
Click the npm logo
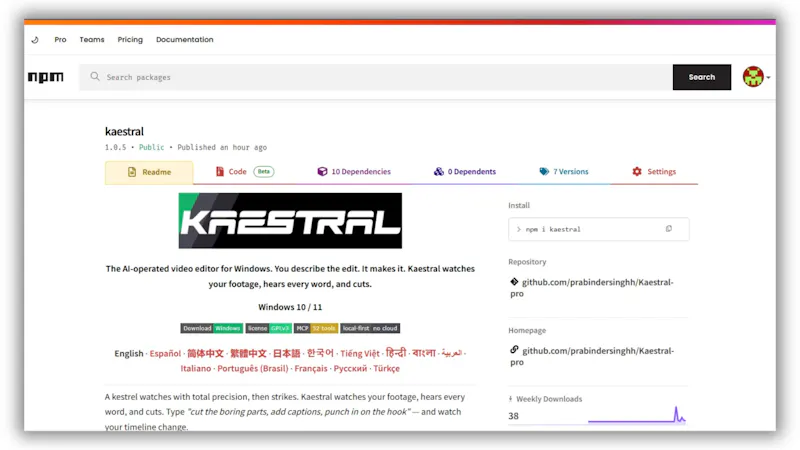pos(45,77)
